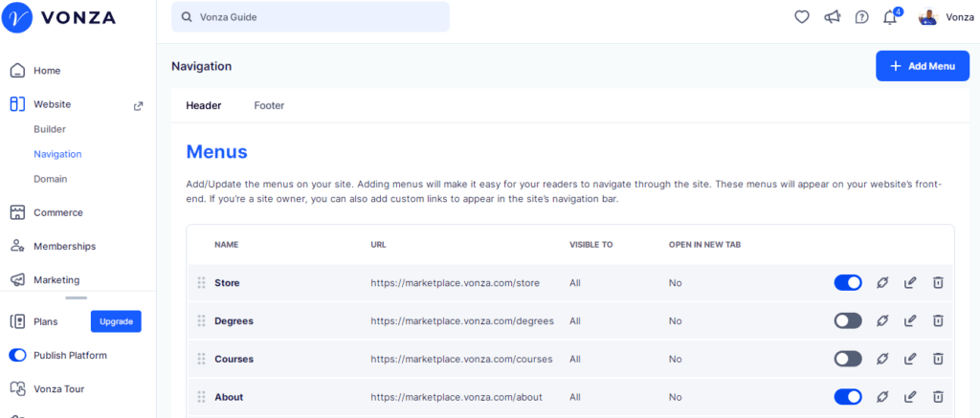The image size is (980, 418).
Task: Click the About URL text
Action: (457, 397)
